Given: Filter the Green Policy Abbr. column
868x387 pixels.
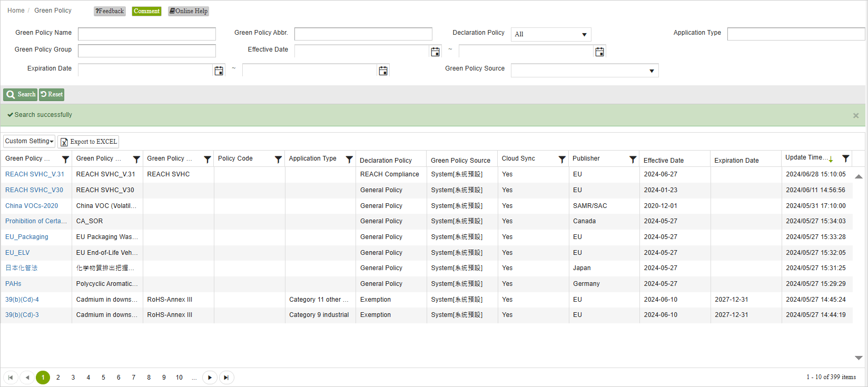Looking at the screenshot, I should click(136, 159).
